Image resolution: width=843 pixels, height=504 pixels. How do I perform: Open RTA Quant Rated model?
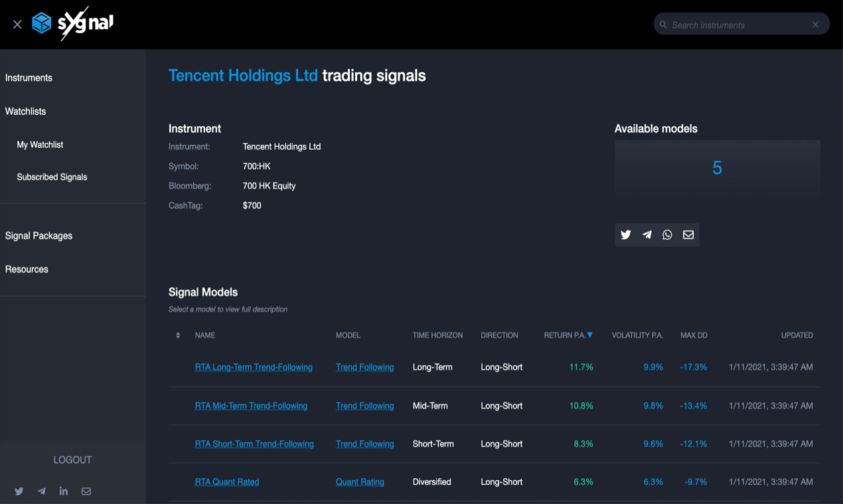[227, 482]
